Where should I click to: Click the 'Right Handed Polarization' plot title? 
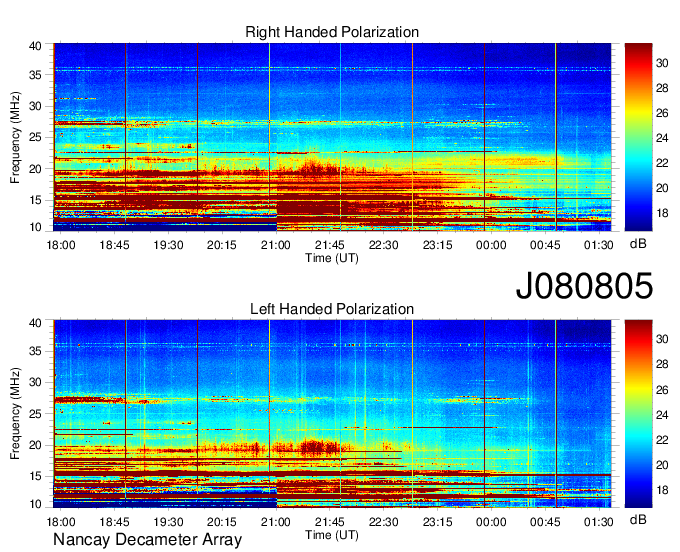point(332,32)
